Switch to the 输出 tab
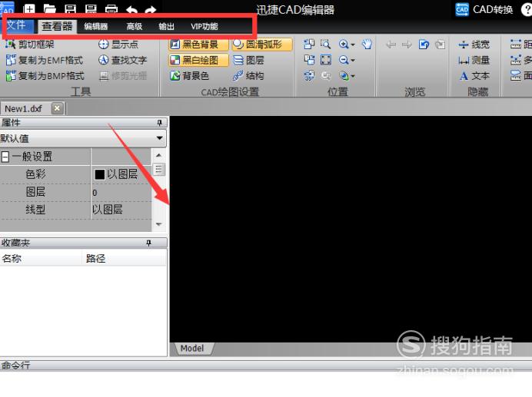532x397 pixels. tap(166, 26)
